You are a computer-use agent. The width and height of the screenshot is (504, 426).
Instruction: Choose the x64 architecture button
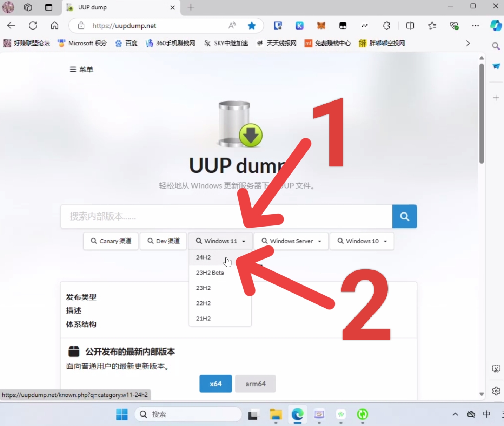click(215, 384)
